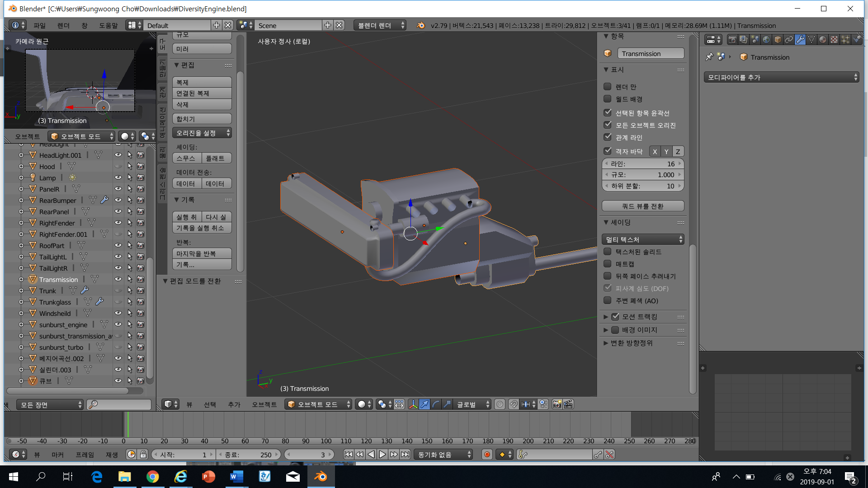Uncheck the 격자 바닥 checkbox
Viewport: 868px width, 488px height.
click(608, 151)
